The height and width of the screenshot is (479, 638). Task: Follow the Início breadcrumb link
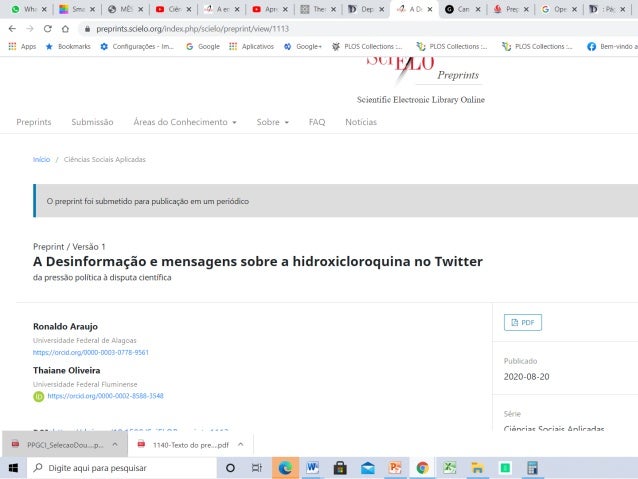(x=42, y=160)
